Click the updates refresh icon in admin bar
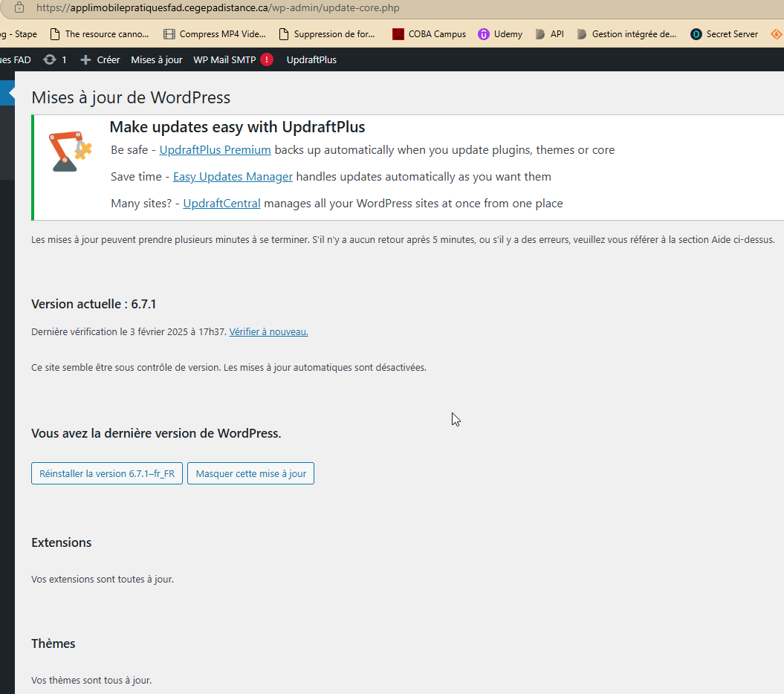784x694 pixels. coord(50,59)
